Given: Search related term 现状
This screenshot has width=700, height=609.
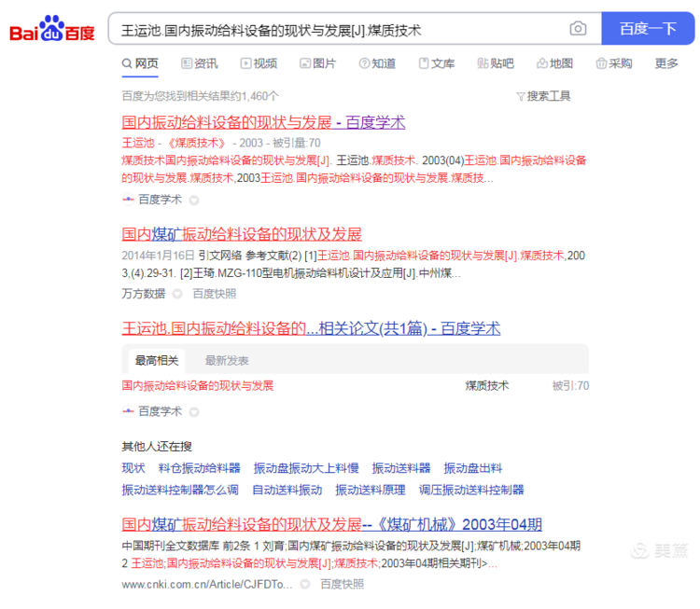Looking at the screenshot, I should pyautogui.click(x=133, y=468).
